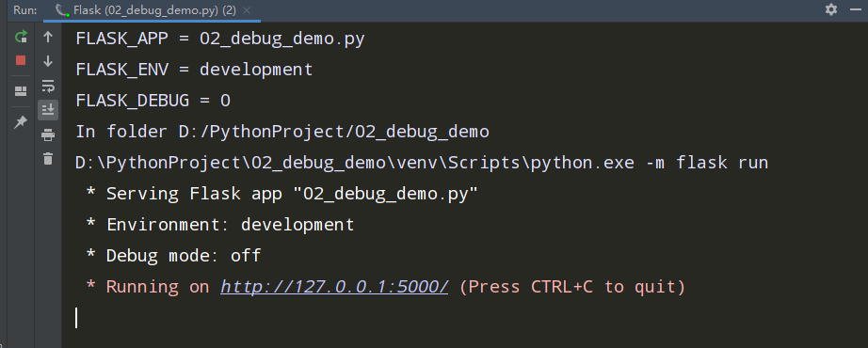This screenshot has width=868, height=348.
Task: Click the python.exe -m flask run line
Action: 421,163
